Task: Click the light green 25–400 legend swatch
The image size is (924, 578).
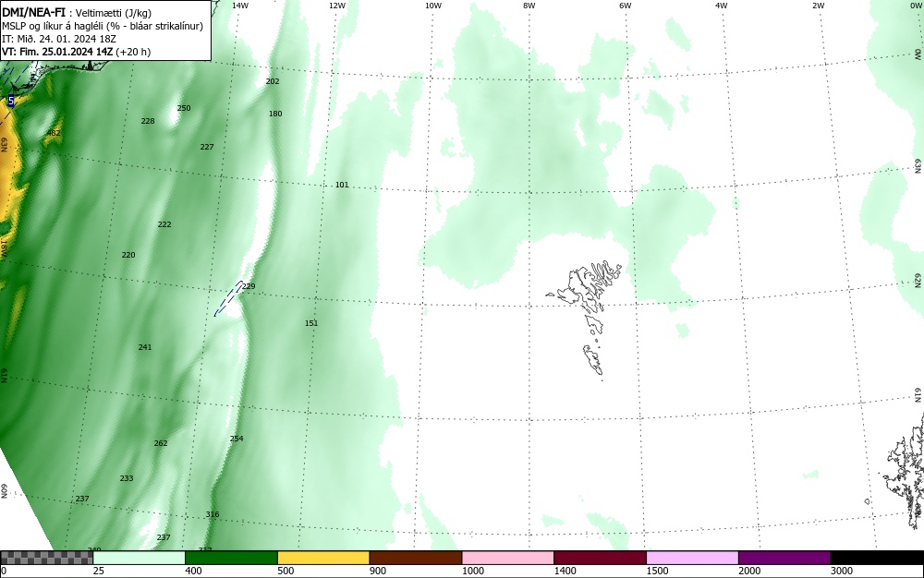Action: tap(140, 558)
